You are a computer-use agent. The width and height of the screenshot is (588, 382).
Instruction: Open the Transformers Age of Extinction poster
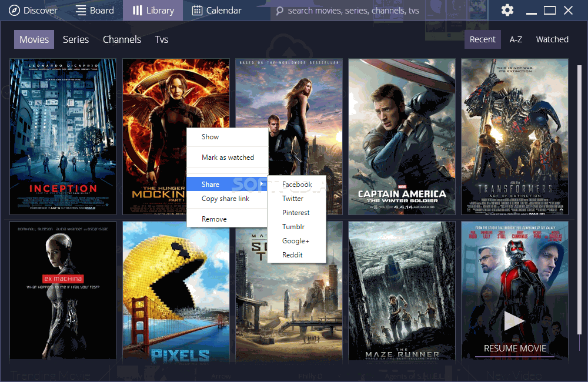tap(514, 136)
